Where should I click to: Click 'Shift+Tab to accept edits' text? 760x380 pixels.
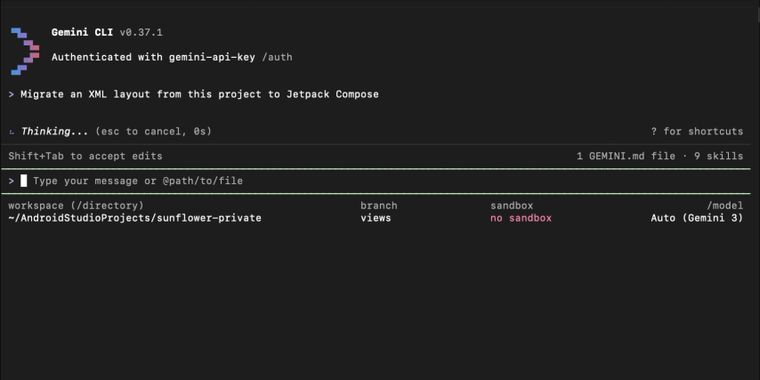pyautogui.click(x=85, y=156)
